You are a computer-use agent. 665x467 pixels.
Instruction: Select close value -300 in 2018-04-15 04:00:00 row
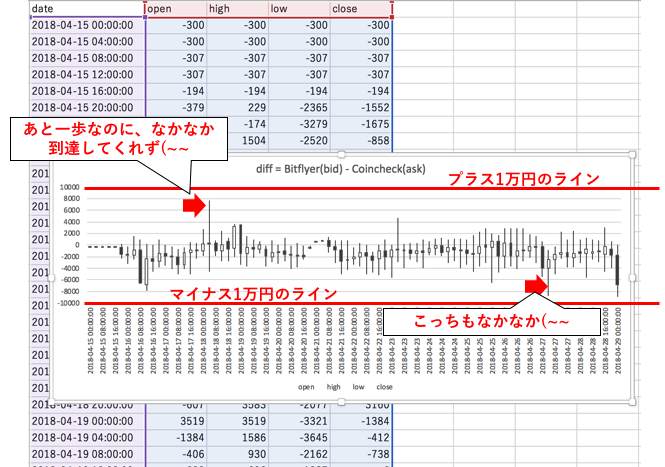361,42
